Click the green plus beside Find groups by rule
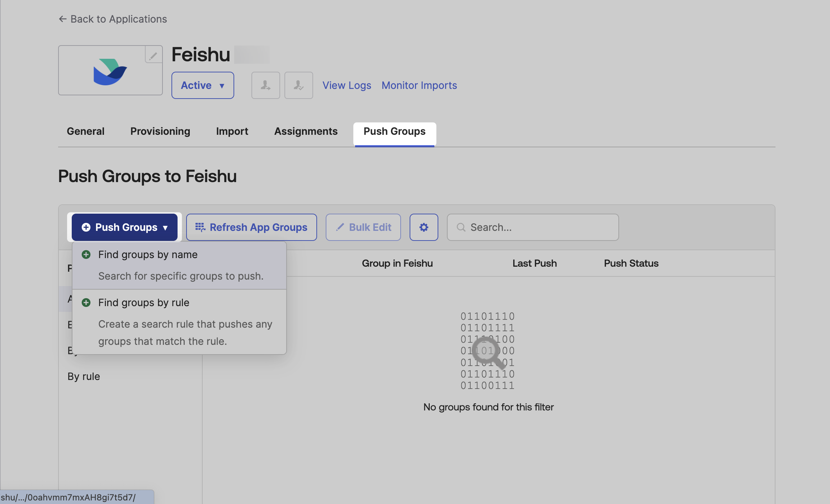The width and height of the screenshot is (830, 504). coord(86,303)
